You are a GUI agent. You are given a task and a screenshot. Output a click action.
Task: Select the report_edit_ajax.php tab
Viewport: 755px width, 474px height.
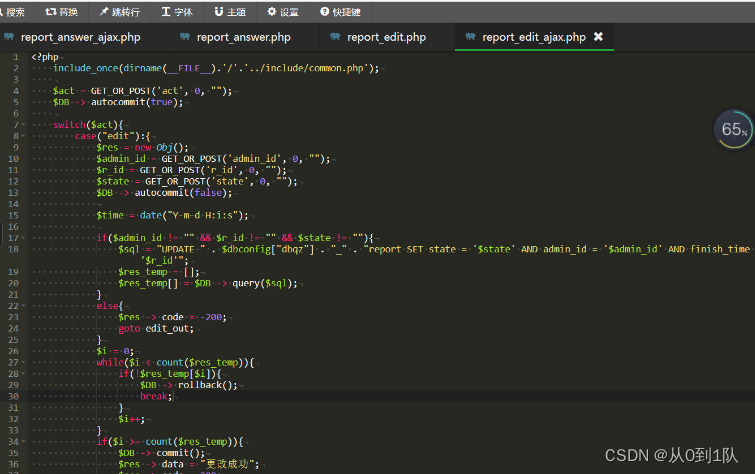(x=534, y=37)
